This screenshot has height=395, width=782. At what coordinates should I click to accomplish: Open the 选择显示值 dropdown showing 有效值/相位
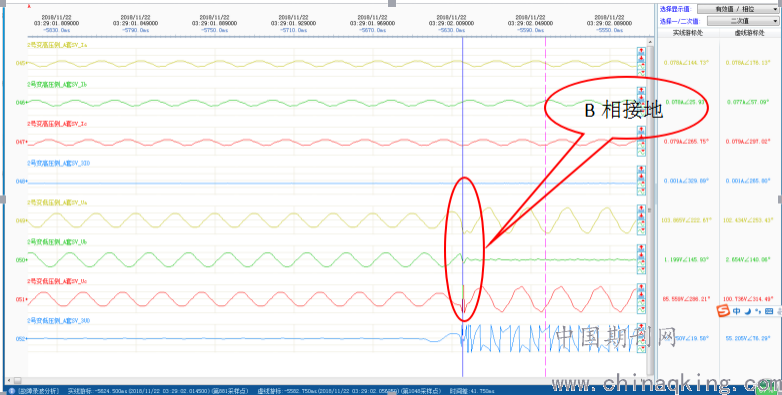(x=738, y=9)
